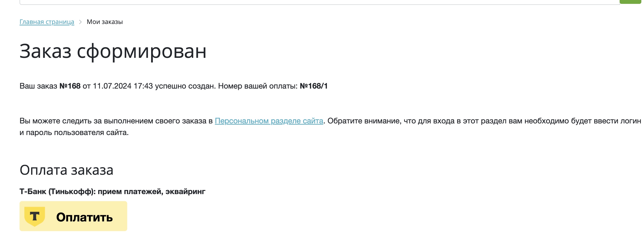This screenshot has width=644, height=242.
Task: Select the Мои заказы breadcrumb item
Action: [x=105, y=22]
